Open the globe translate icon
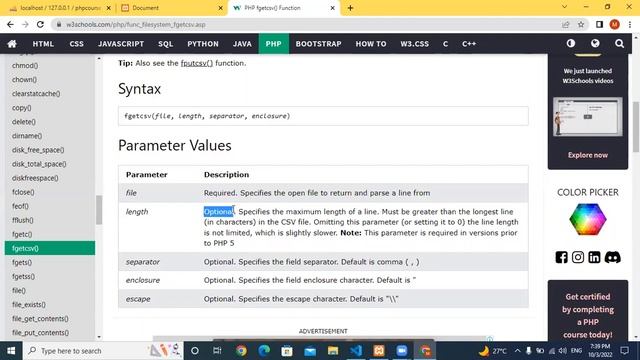Viewport: 640px width, 360px height. [x=595, y=43]
